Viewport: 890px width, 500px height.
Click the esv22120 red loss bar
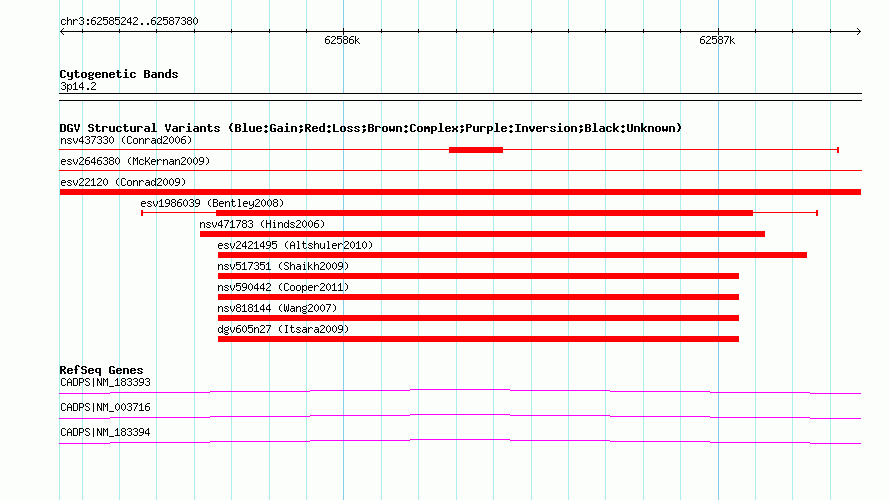(x=460, y=192)
